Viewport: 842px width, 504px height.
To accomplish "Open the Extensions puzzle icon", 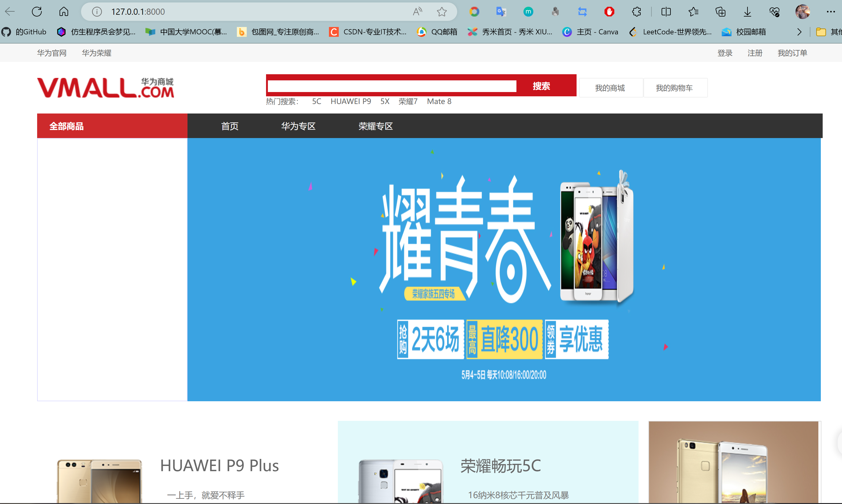I will (x=636, y=12).
